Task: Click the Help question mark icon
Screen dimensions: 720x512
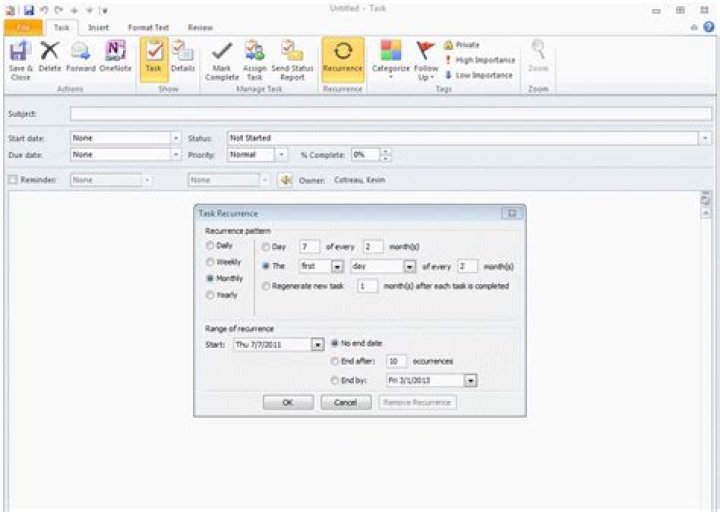Action: pos(709,27)
